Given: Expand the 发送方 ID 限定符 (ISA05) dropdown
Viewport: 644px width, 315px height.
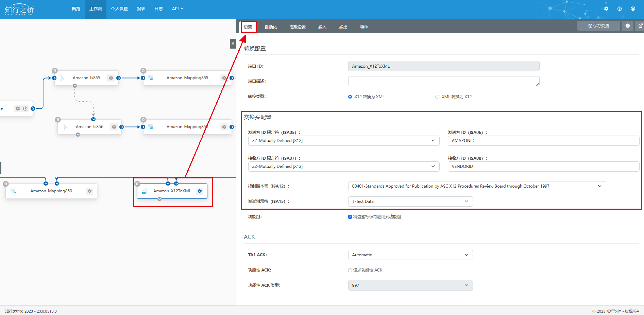Looking at the screenshot, I should pyautogui.click(x=343, y=141).
